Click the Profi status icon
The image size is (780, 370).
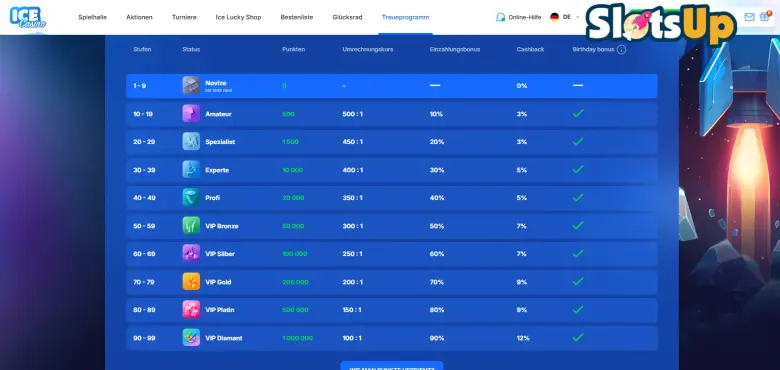191,197
